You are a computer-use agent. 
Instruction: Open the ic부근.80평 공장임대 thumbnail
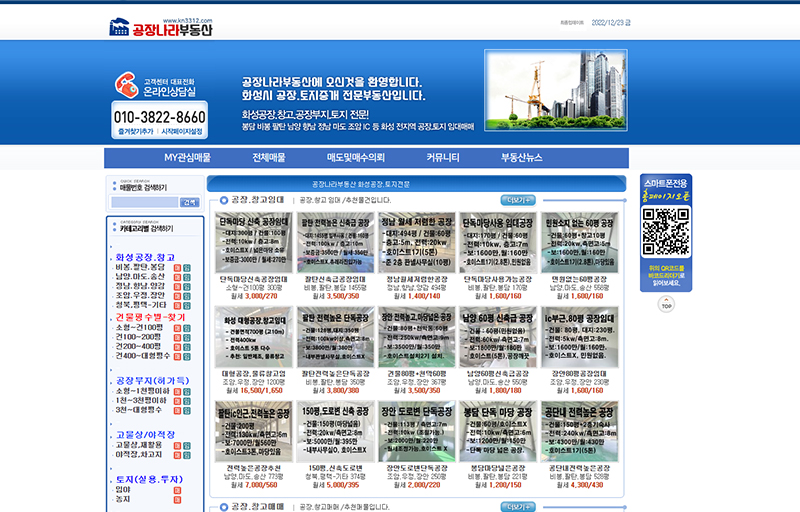tap(580, 337)
